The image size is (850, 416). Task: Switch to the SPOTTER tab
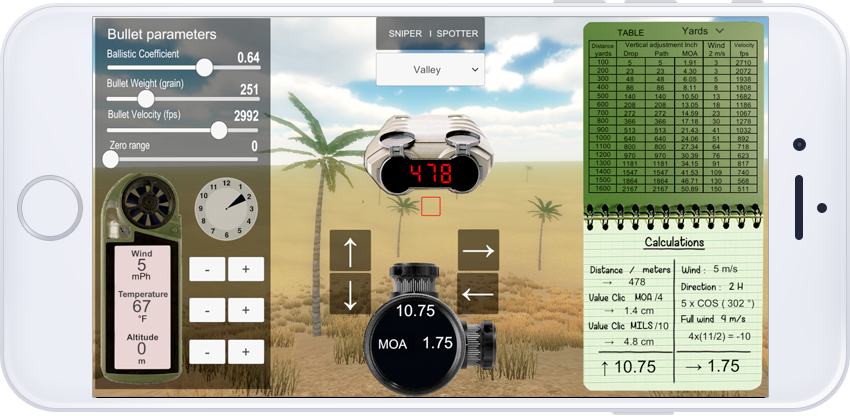[x=457, y=33]
